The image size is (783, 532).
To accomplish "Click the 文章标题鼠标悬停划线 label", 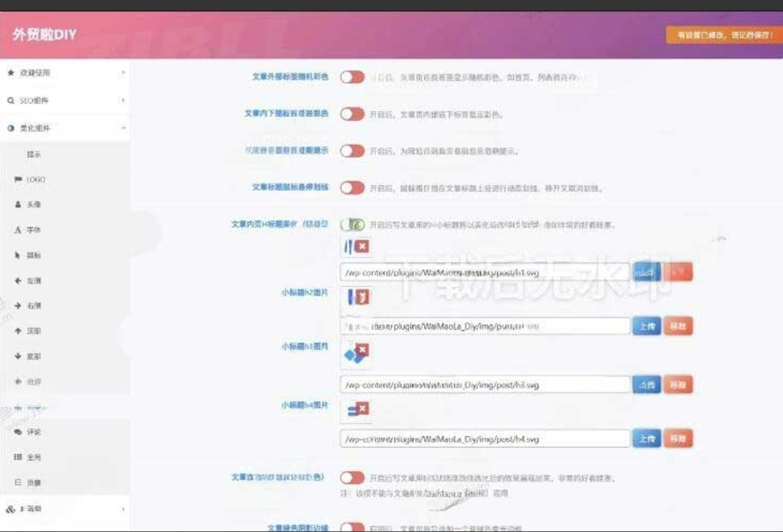I will coord(290,187).
